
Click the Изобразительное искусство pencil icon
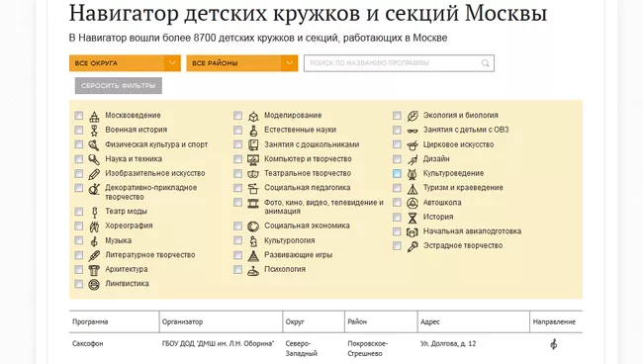[x=94, y=174]
